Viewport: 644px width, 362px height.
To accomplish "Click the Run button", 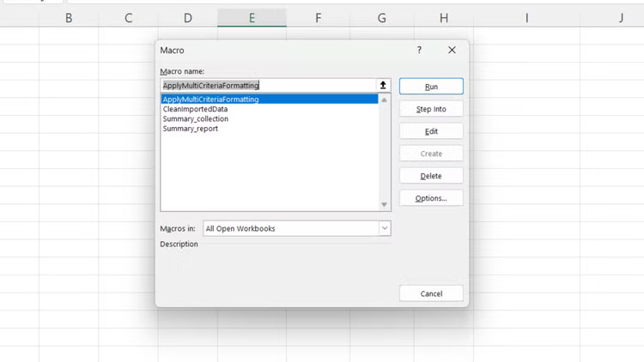I will pyautogui.click(x=431, y=87).
